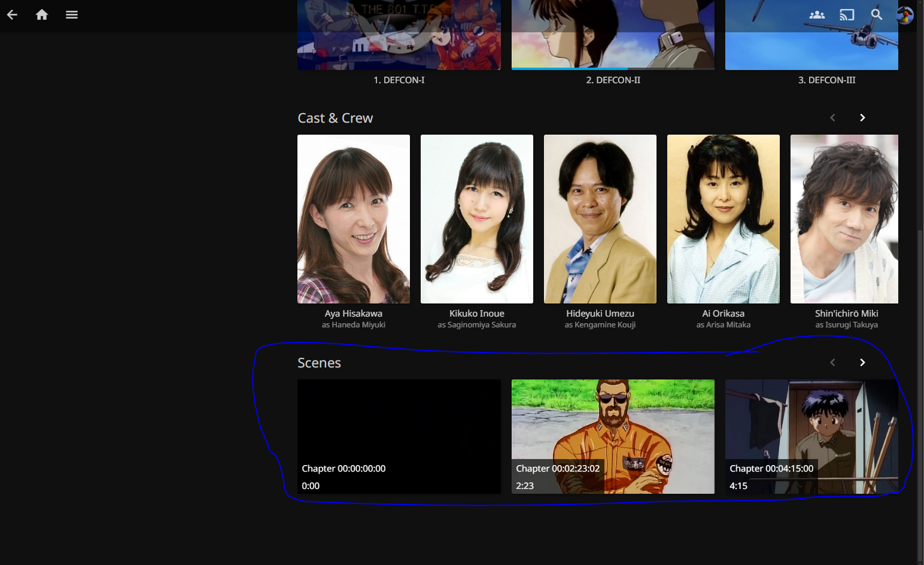This screenshot has height=565, width=924.
Task: Open the search magnifier icon
Action: [877, 15]
